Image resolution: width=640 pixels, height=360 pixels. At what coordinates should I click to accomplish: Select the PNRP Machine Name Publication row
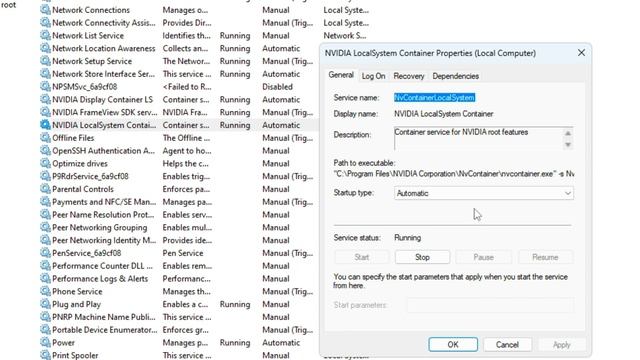point(179,317)
